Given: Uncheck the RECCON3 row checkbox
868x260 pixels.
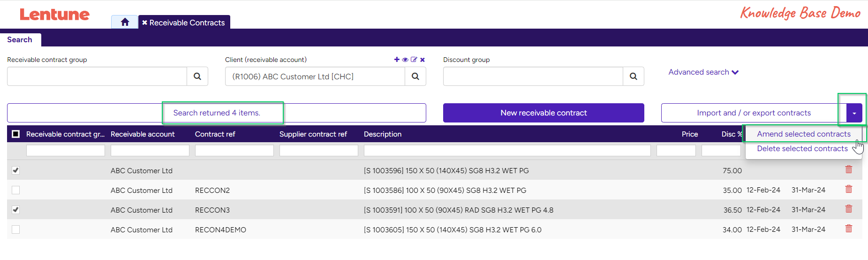Looking at the screenshot, I should (15, 210).
